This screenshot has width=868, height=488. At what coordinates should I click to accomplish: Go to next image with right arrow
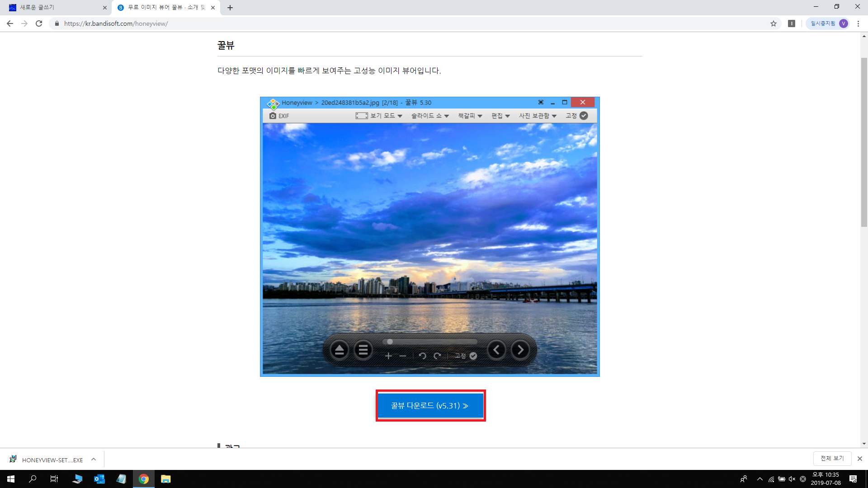pos(520,350)
